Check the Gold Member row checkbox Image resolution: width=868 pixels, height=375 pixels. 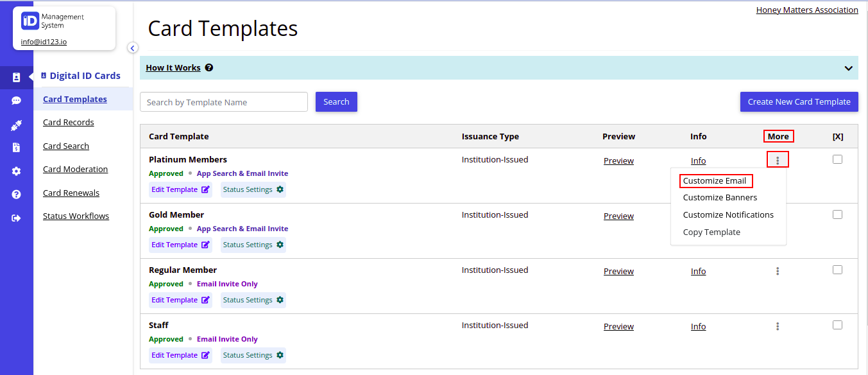[837, 214]
